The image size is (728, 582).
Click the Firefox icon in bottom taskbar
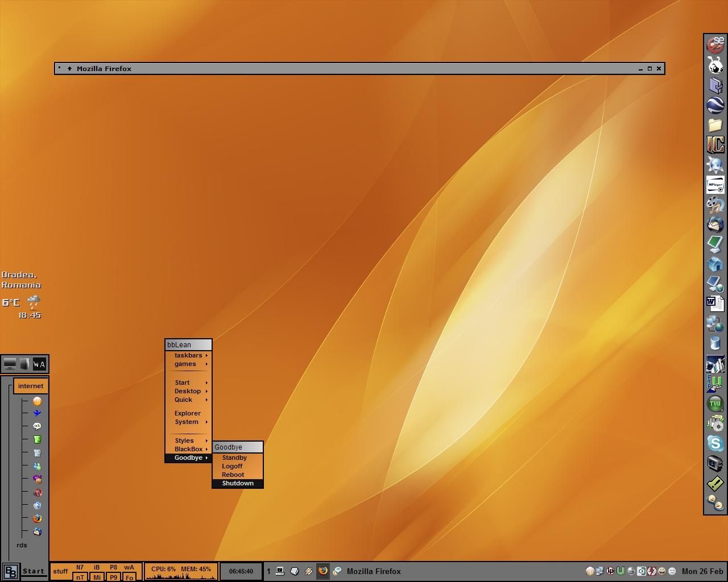[322, 571]
